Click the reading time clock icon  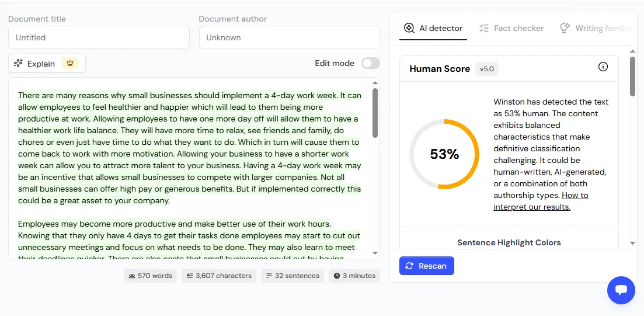tap(337, 276)
